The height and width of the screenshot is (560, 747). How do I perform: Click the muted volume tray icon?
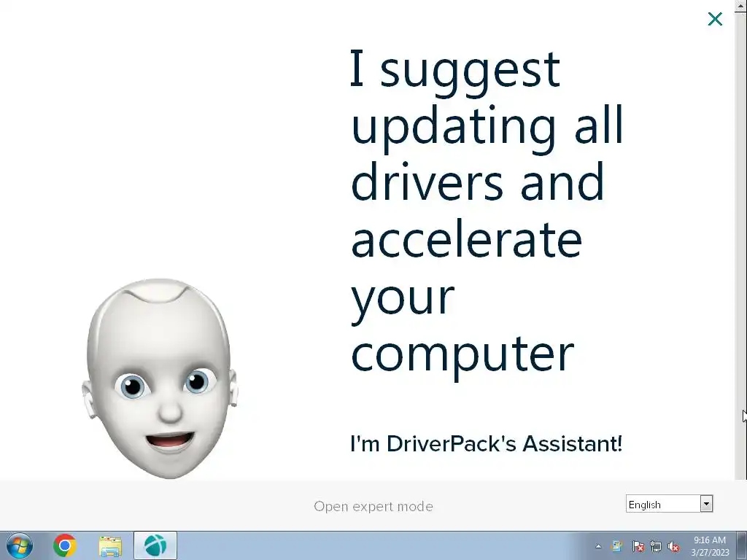pyautogui.click(x=673, y=546)
